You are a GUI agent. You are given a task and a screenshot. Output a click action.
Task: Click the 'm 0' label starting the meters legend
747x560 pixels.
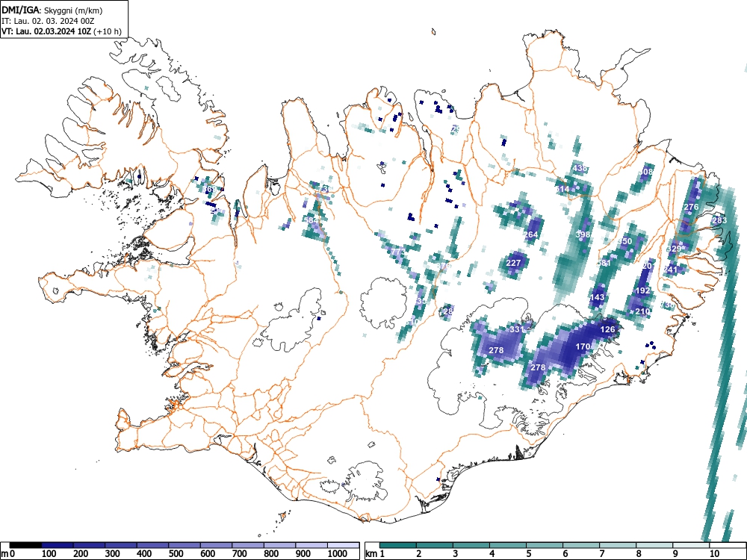point(8,553)
